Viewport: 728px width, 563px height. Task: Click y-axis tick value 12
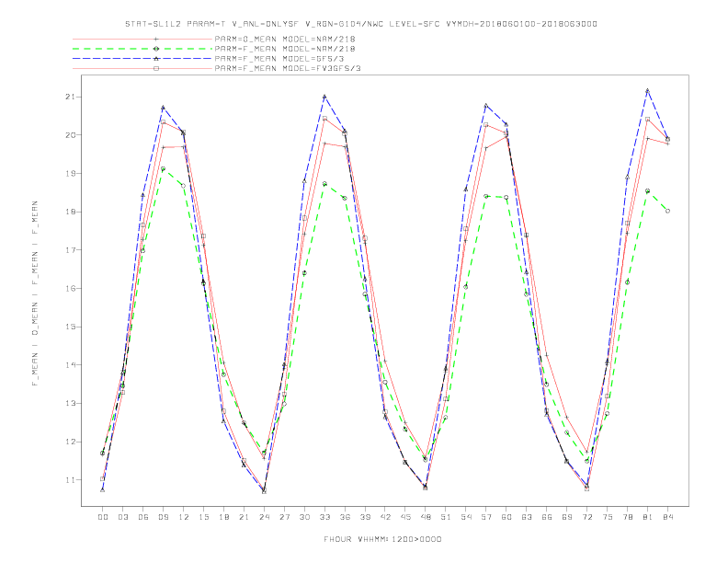[x=70, y=442]
